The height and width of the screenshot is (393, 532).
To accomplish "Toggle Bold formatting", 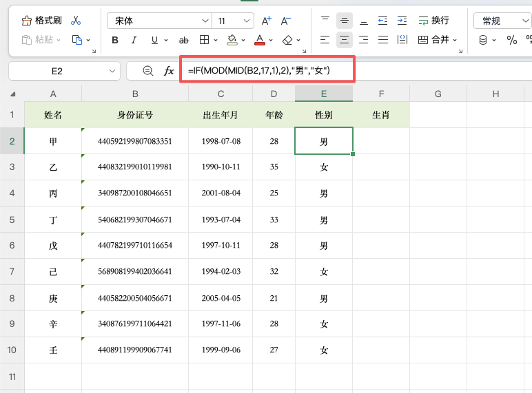I will (115, 41).
